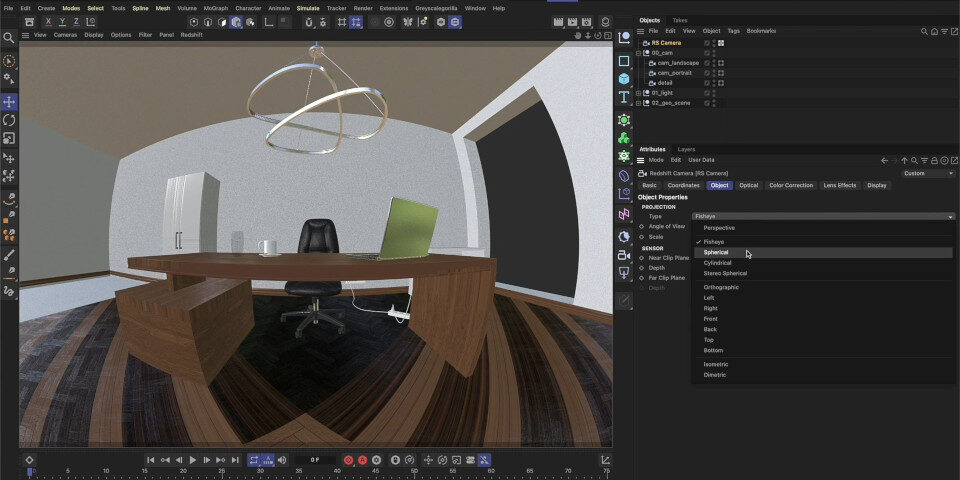Image resolution: width=960 pixels, height=480 pixels.
Task: Click the lock icon in Attributes panel
Action: click(x=934, y=160)
